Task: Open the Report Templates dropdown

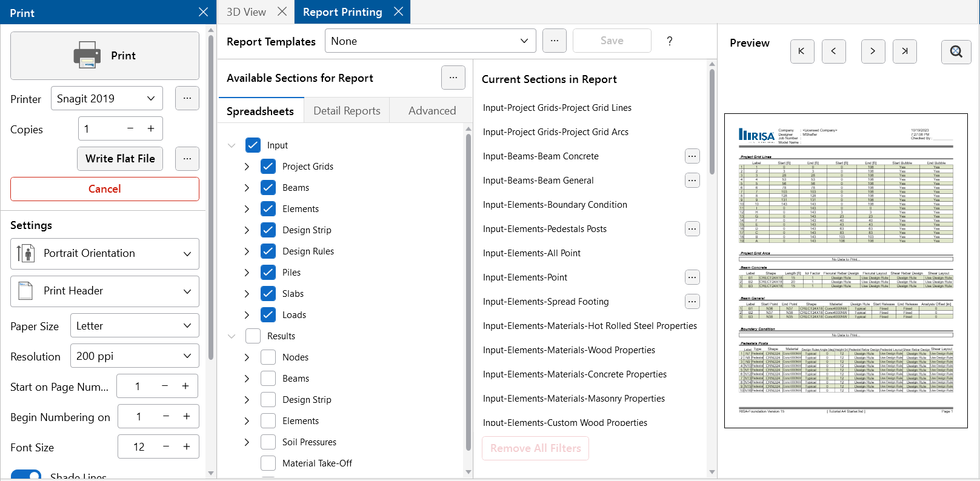Action: [430, 41]
